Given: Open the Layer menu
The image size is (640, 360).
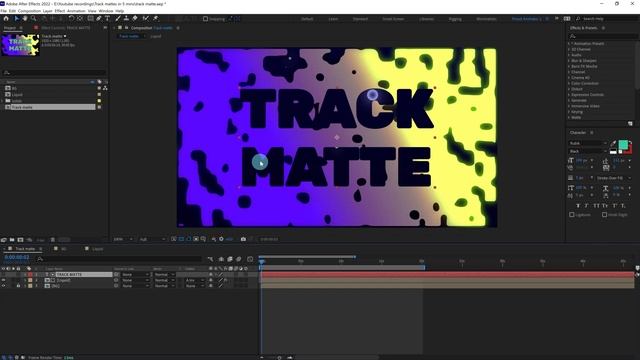Looking at the screenshot, I should coord(48,11).
